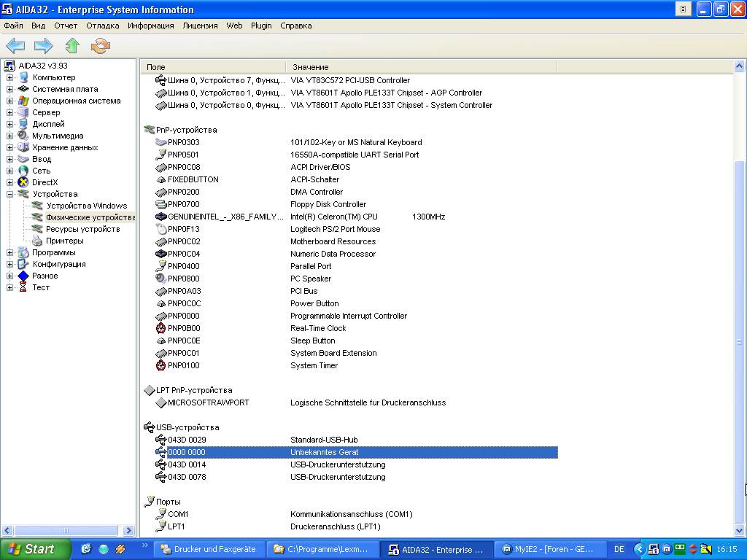
Task: Click the Значение column header
Action: 421,67
